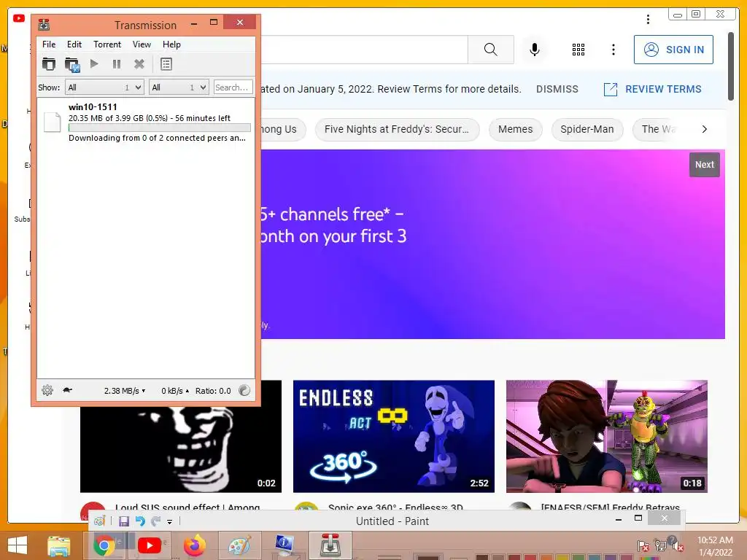Open YouTube settings three-dot menu
Screen dimensions: 747x560
pos(613,50)
